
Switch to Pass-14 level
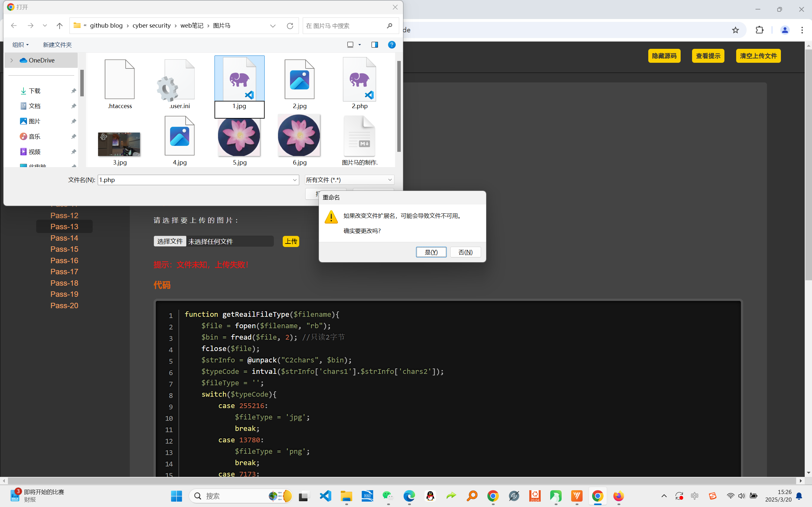pyautogui.click(x=64, y=238)
